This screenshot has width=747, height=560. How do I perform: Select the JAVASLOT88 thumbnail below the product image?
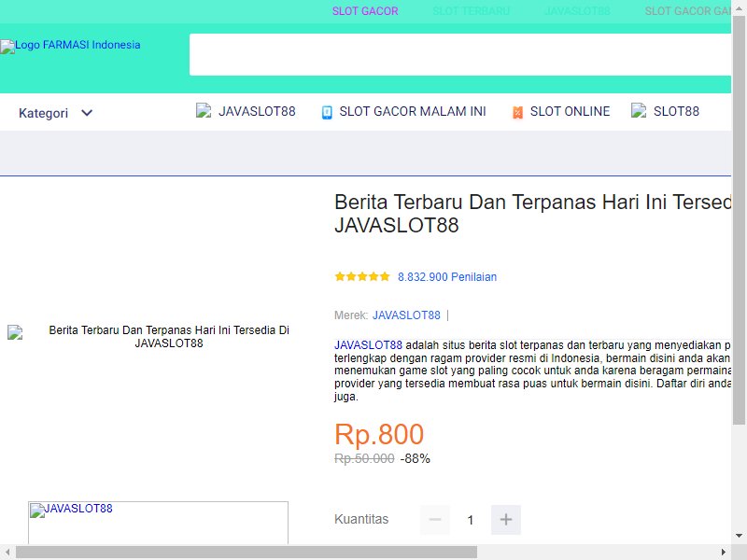tap(158, 523)
